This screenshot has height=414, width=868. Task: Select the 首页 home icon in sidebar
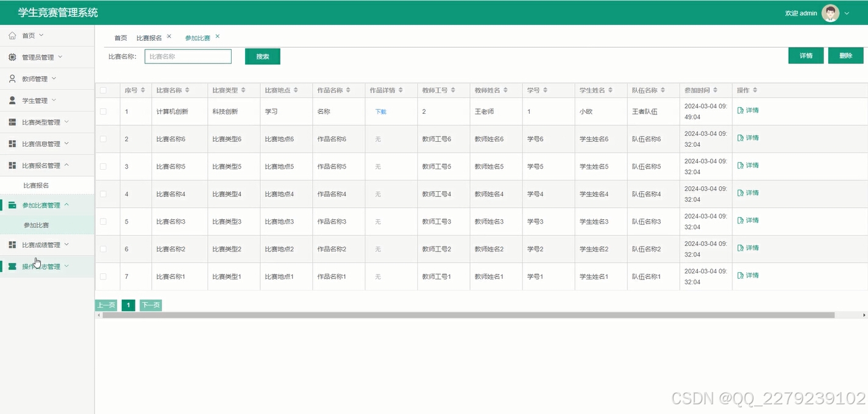coord(11,35)
